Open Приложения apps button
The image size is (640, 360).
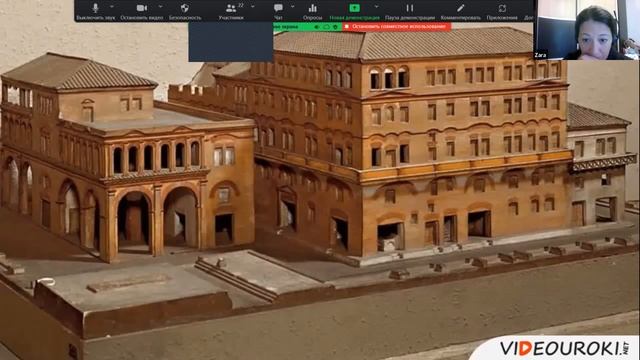pos(502,11)
